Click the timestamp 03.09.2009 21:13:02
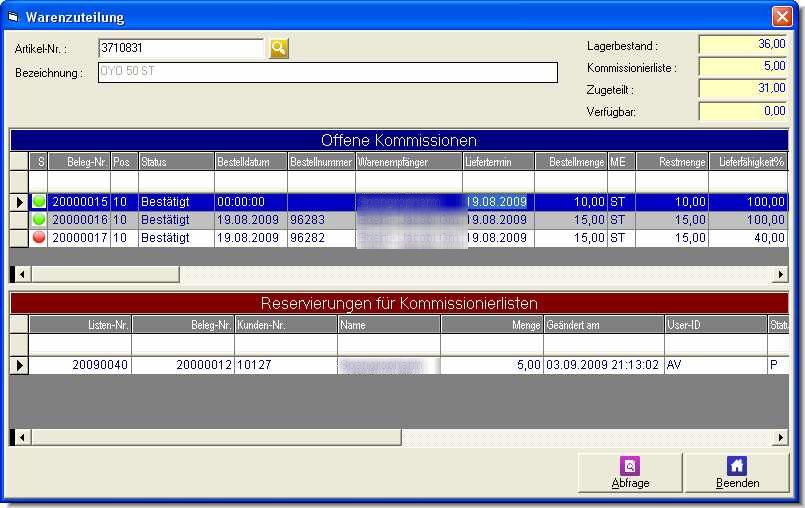Screen dimensions: 805x508 (602, 365)
